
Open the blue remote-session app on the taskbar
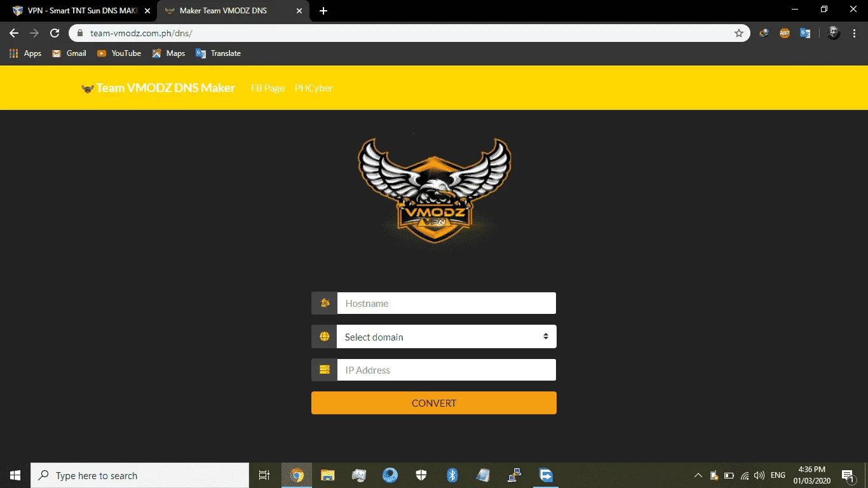546,475
